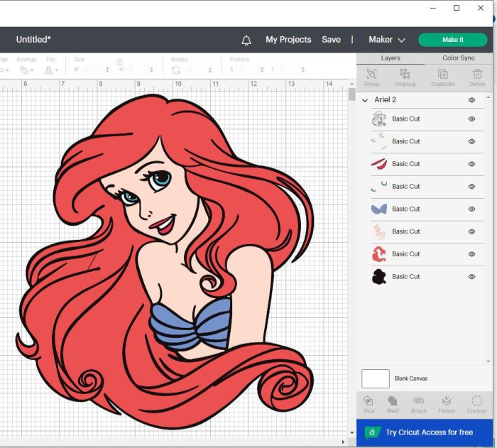
Task: Click the Ariel image on the canvas
Action: coord(165,260)
